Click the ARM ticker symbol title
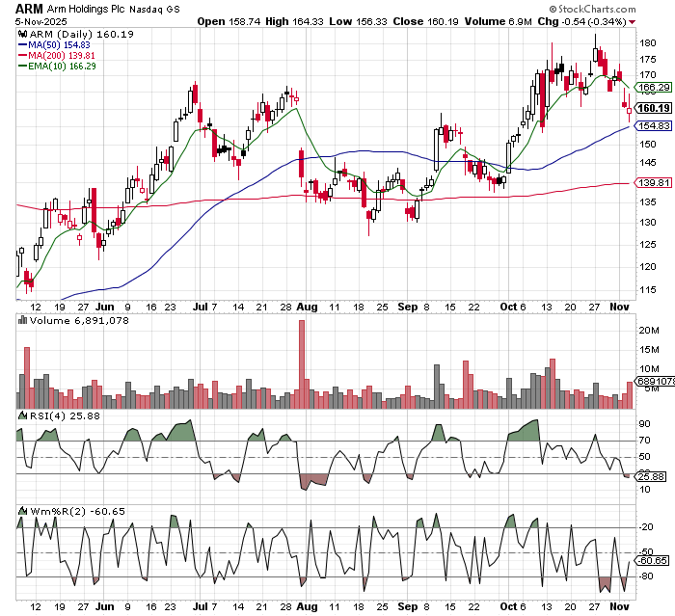This screenshot has height=616, width=675. click(29, 9)
